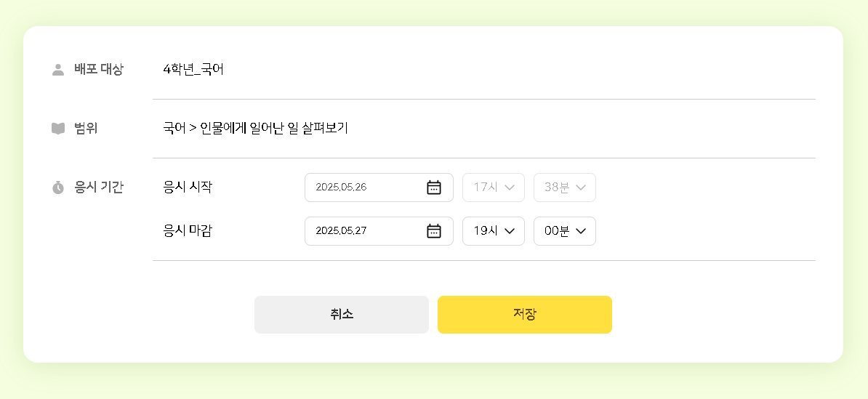Click the 응시 마감 label
The image size is (868, 399).
tap(188, 231)
